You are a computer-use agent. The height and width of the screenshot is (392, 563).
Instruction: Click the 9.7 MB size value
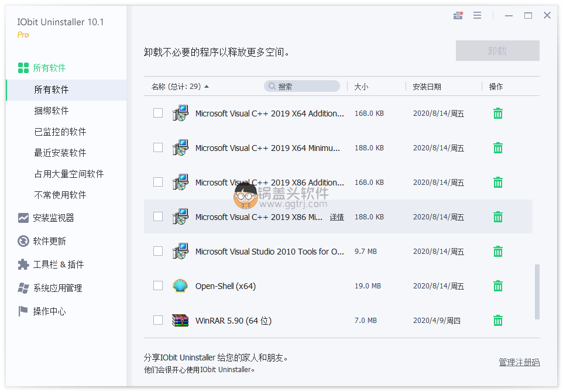pos(366,251)
